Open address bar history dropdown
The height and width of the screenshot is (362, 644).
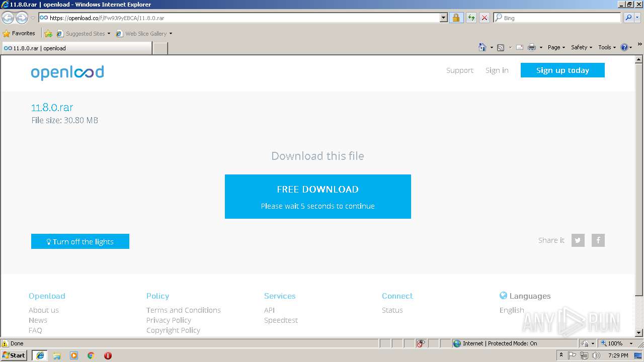tap(443, 18)
